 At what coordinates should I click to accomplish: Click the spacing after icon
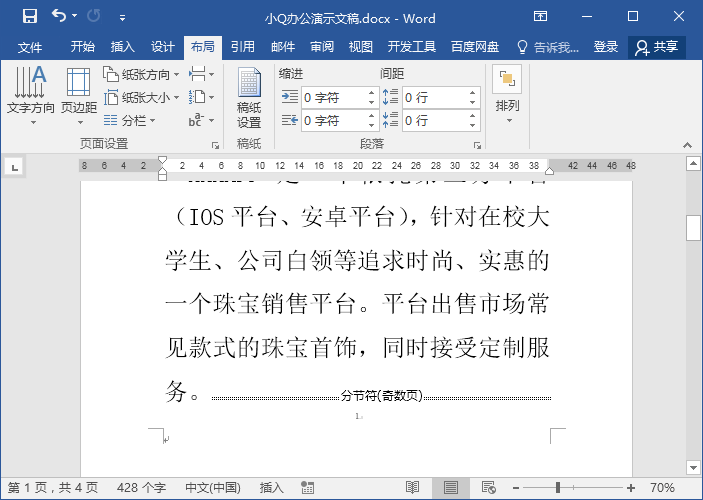(x=390, y=120)
